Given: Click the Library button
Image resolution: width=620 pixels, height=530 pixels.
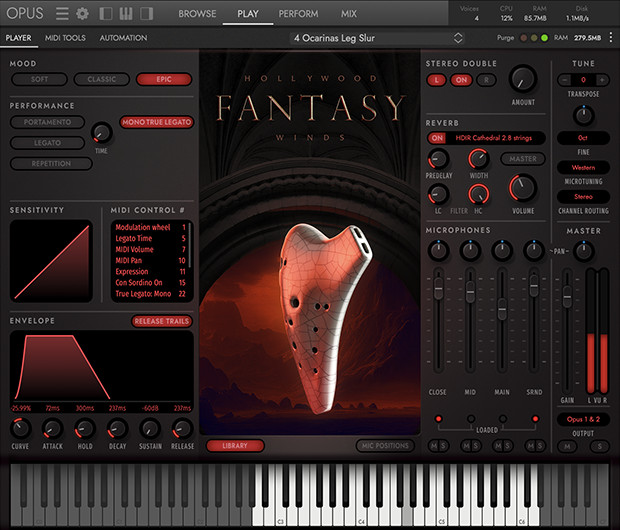Looking at the screenshot, I should pyautogui.click(x=235, y=445).
